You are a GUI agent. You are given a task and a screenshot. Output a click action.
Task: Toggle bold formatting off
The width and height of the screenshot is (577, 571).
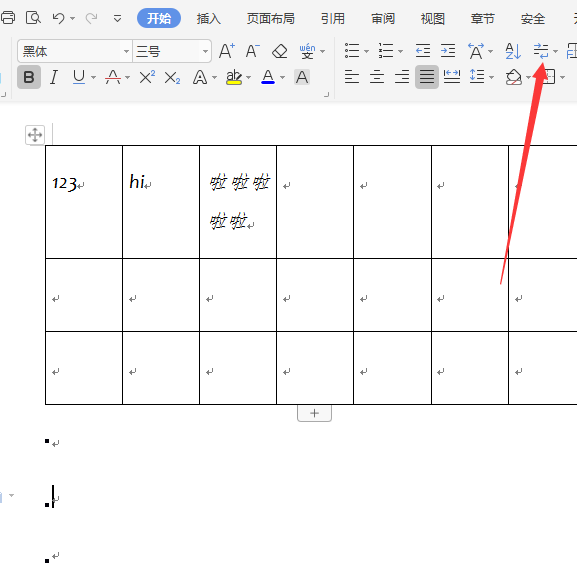pyautogui.click(x=29, y=77)
